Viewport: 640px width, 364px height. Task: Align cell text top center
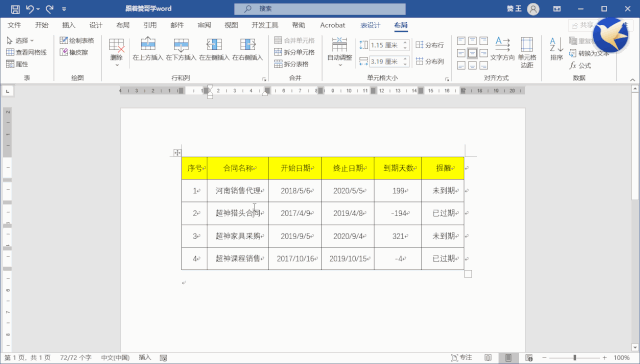coord(472,41)
